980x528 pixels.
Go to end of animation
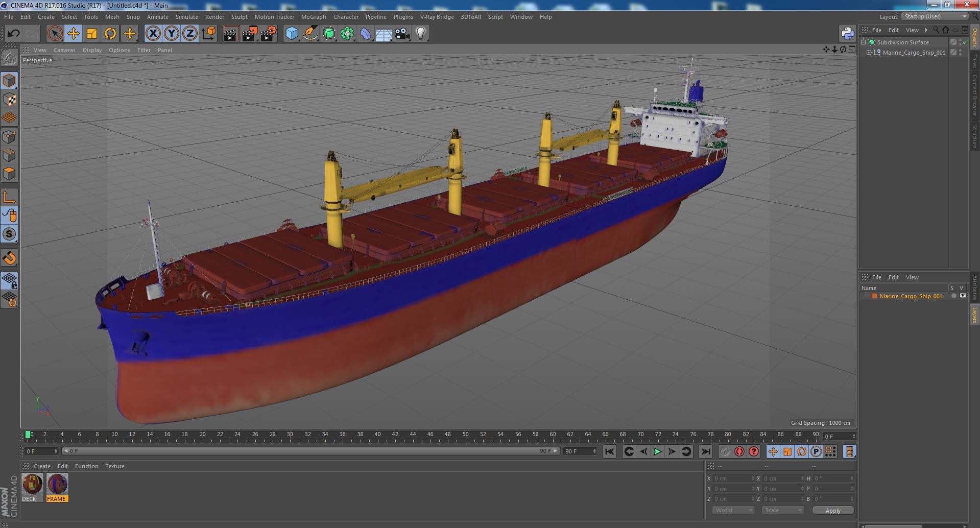[x=706, y=451]
